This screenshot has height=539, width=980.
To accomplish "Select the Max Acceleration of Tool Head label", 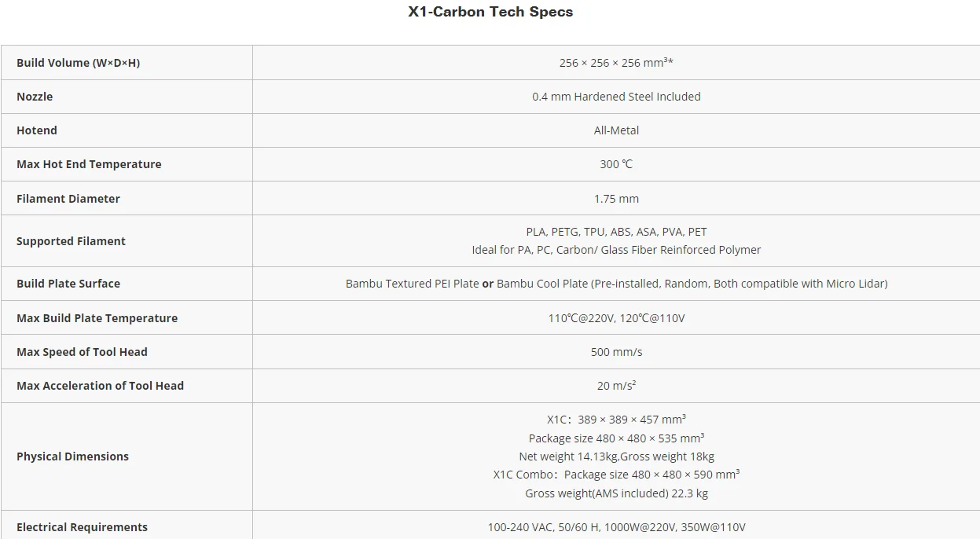I will [100, 386].
